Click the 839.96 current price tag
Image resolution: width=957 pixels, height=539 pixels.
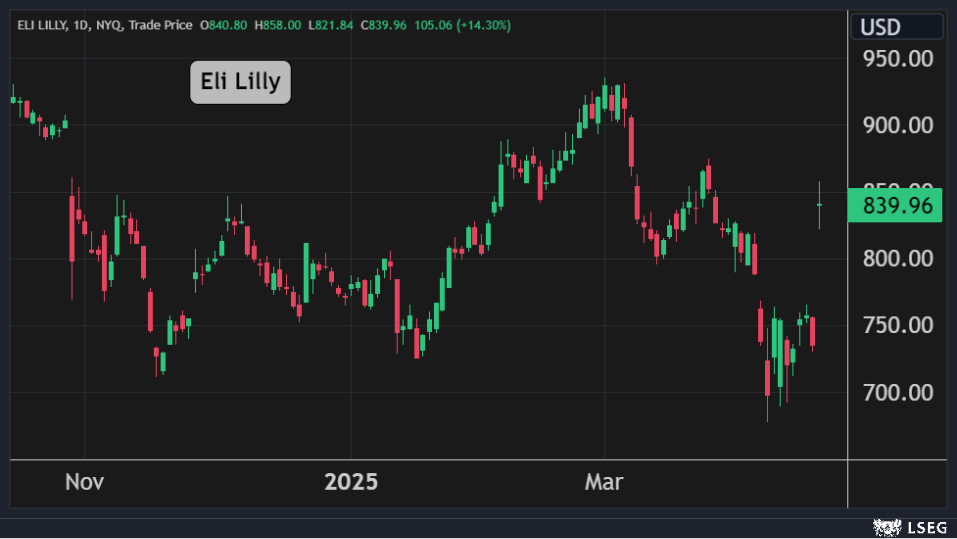pos(895,206)
